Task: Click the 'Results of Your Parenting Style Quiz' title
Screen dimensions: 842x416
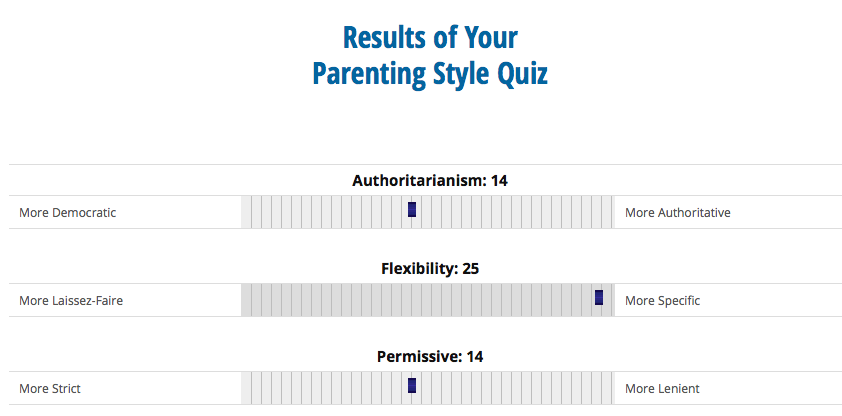Action: (430, 55)
